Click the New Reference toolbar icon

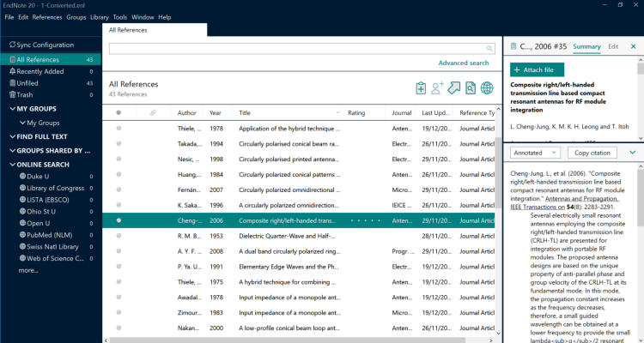421,88
